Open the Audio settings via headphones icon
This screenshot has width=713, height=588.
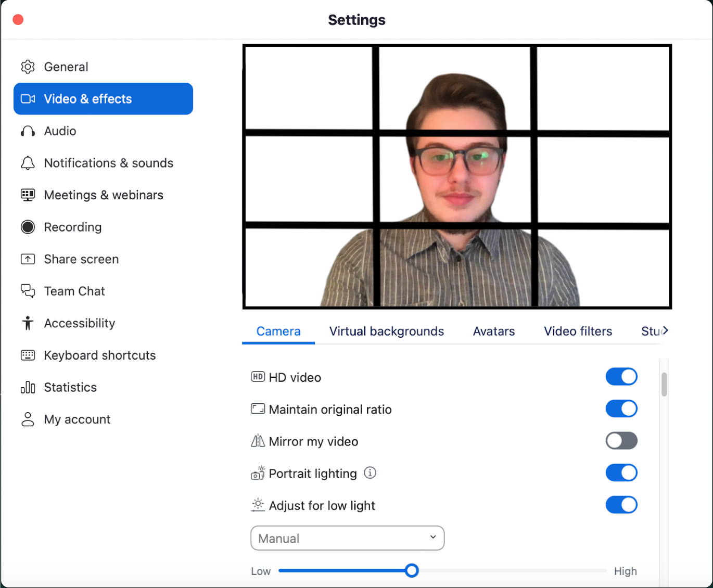tap(28, 131)
